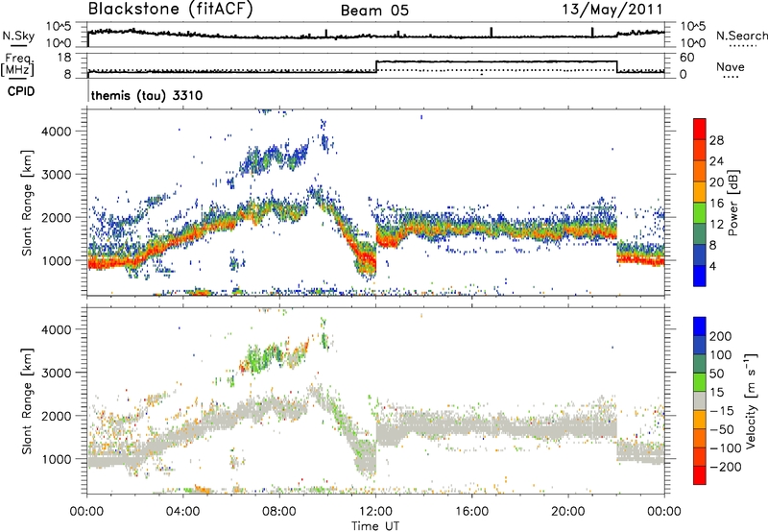The height and width of the screenshot is (532, 768).
Task: Click the 'themis (tau) 3310' text
Action: pos(147,95)
